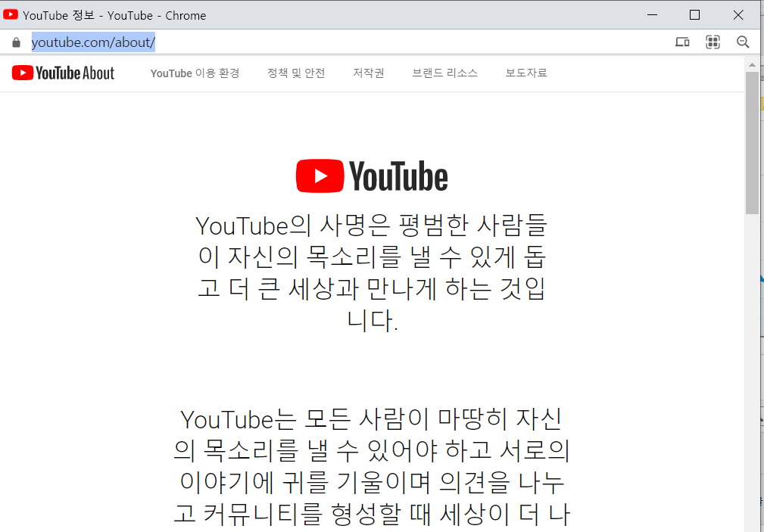Select the youtube.com/about/ URL field
Screen dimensions: 764x532
click(x=93, y=42)
